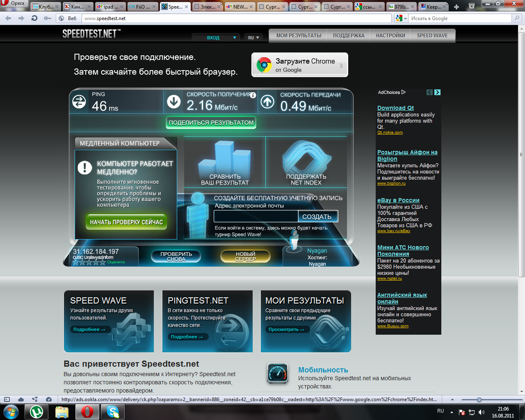Click the Opera Unite status icon

coord(35,399)
